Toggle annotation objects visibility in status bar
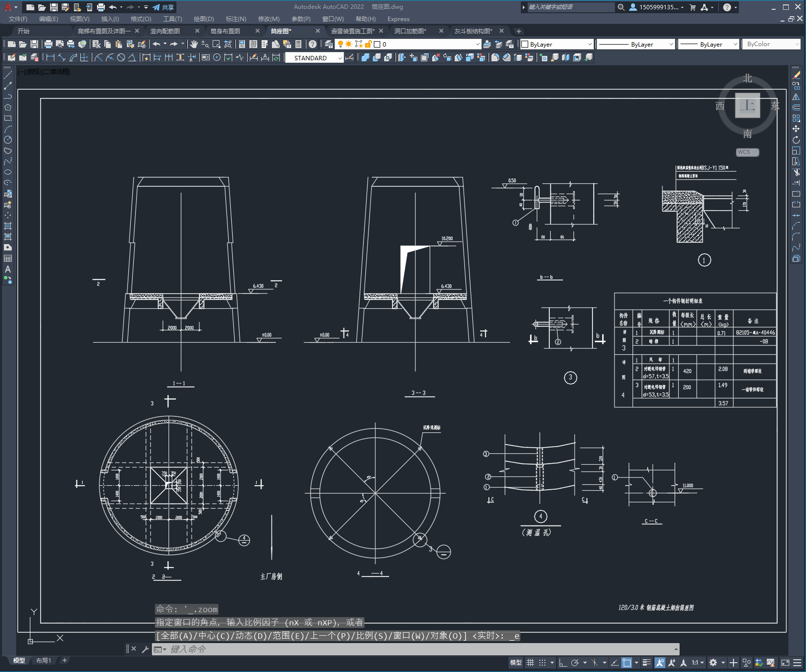 point(660,663)
